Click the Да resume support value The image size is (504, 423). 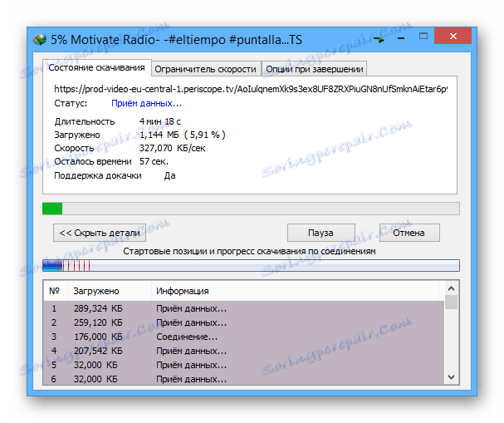pos(169,175)
